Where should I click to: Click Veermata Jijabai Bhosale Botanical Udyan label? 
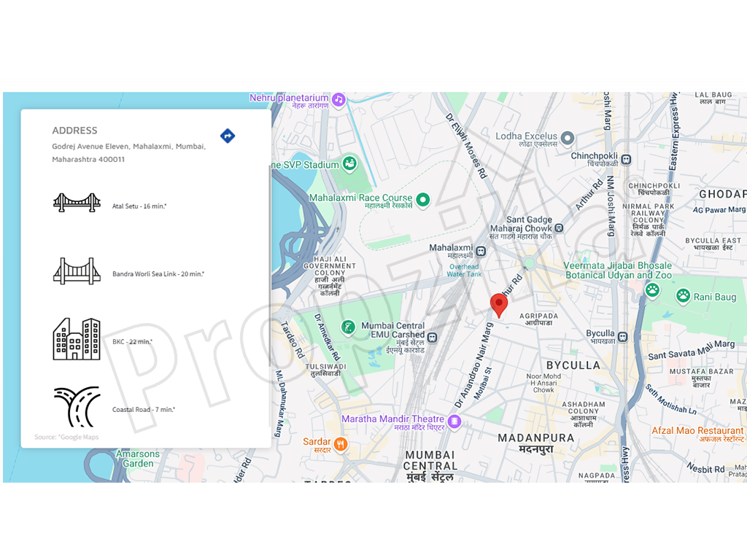pyautogui.click(x=618, y=270)
